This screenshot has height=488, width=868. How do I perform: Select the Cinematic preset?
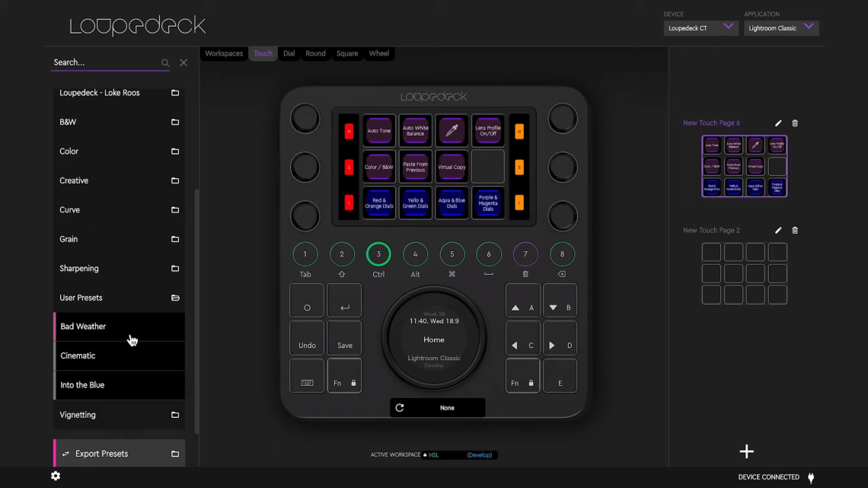119,356
